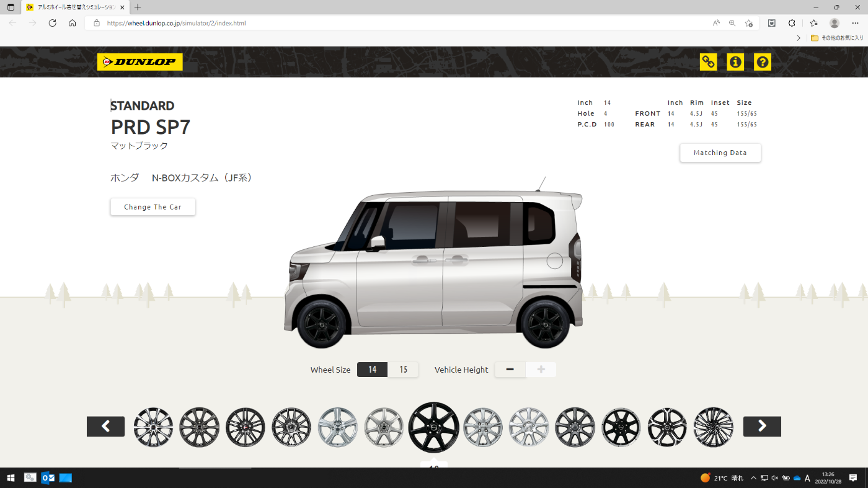Open the Windows Start menu
The height and width of the screenshot is (488, 868).
pos(11,478)
